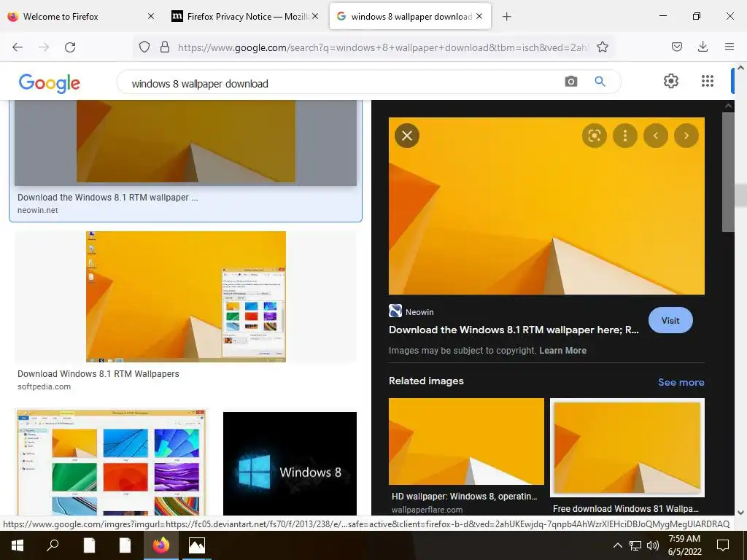Image resolution: width=747 pixels, height=560 pixels.
Task: Click Download Windows 8.1 RTM Wallpapers caption
Action: 98,374
